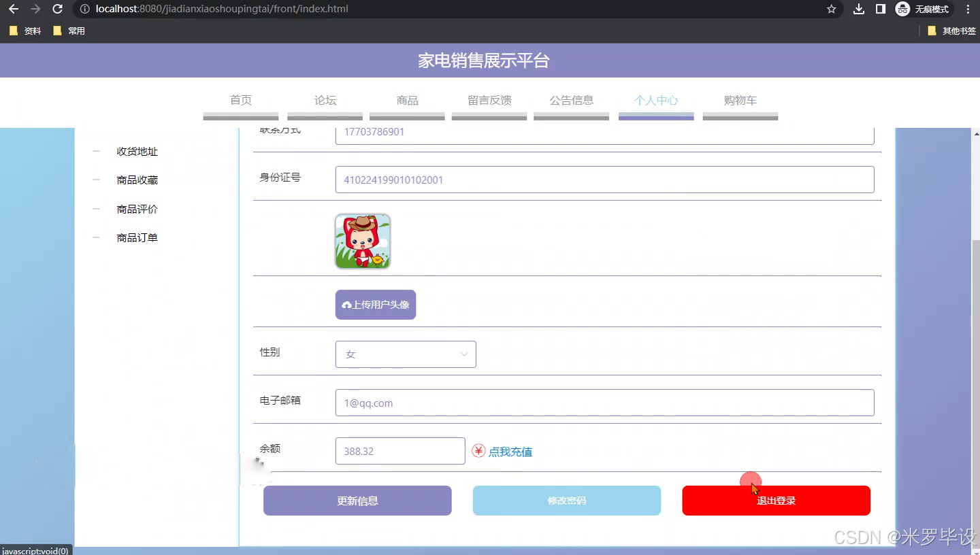This screenshot has height=555, width=980.
Task: Click the 点我充值 recharge link
Action: click(x=510, y=451)
